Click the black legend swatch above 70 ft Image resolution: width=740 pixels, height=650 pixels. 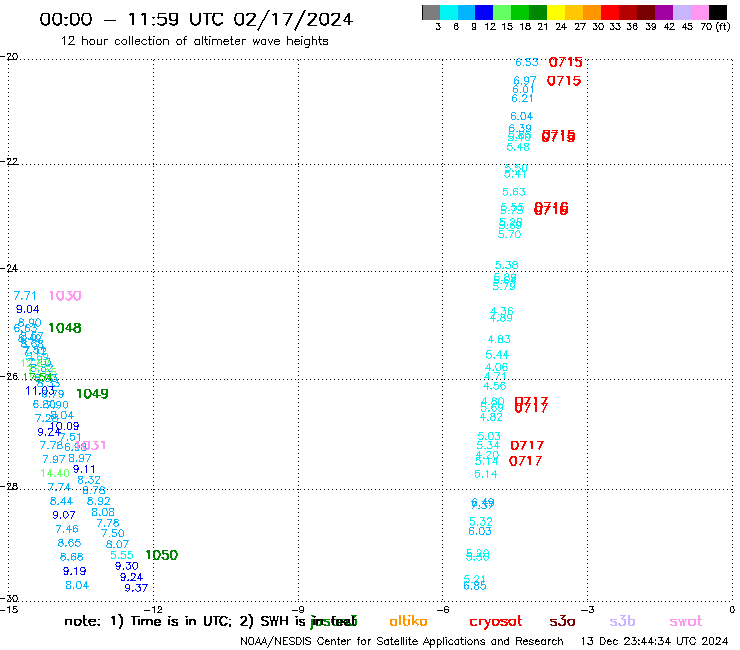pyautogui.click(x=718, y=12)
